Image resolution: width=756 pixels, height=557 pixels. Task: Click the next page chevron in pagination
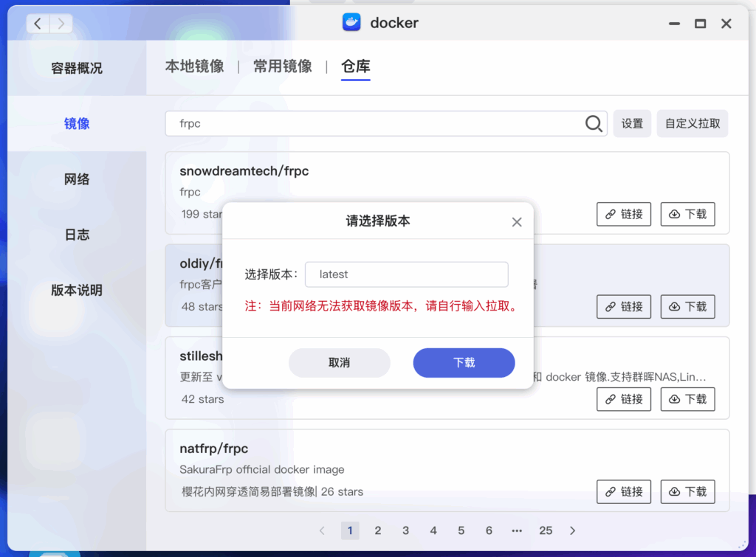click(x=572, y=530)
